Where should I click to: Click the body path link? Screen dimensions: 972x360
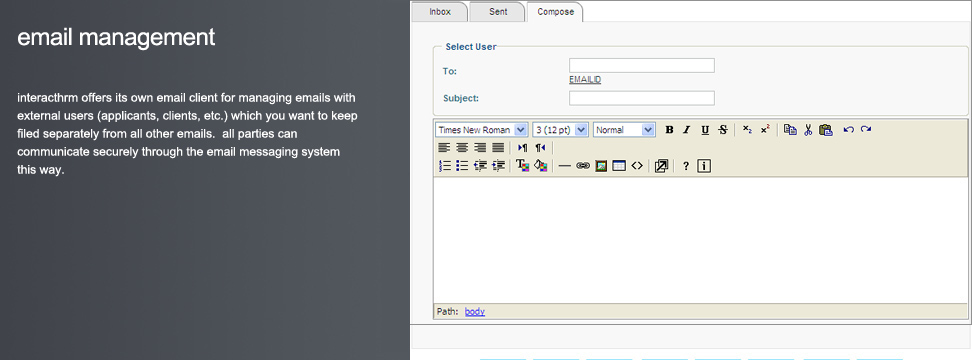(475, 312)
